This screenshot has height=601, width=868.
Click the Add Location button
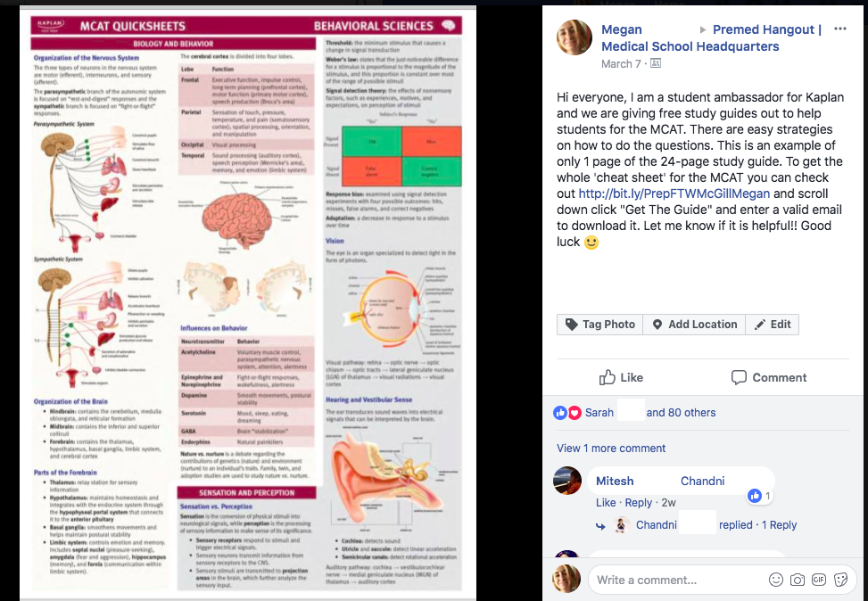pyautogui.click(x=694, y=325)
